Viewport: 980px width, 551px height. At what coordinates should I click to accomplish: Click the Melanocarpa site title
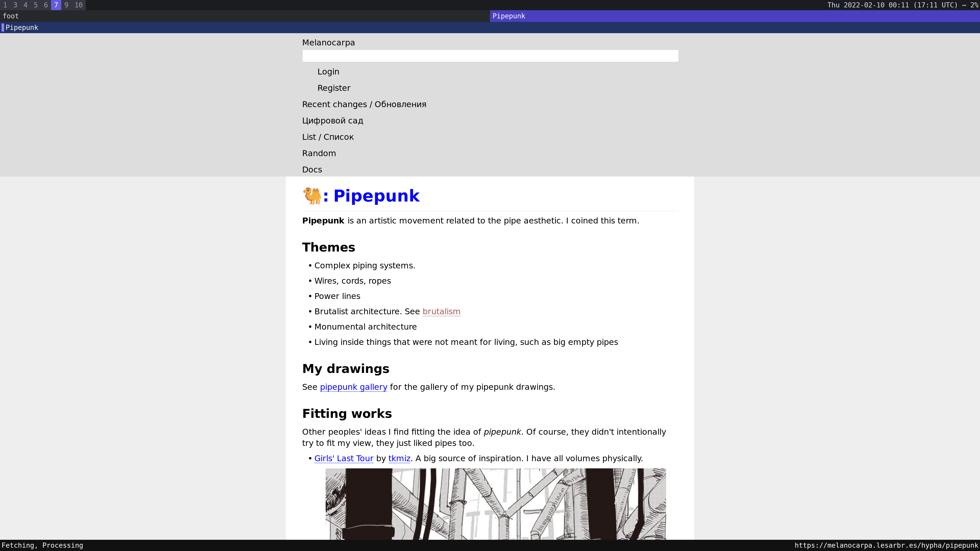point(328,43)
